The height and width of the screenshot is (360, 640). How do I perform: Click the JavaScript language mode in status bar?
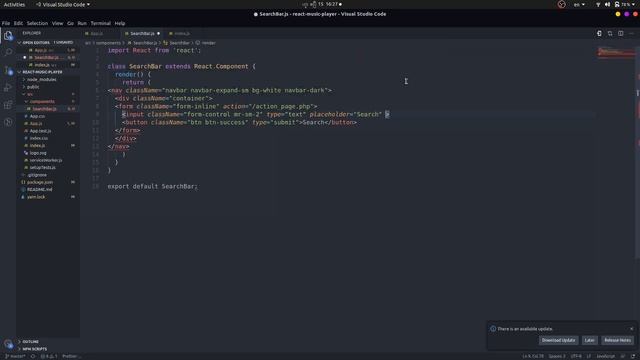(605, 356)
